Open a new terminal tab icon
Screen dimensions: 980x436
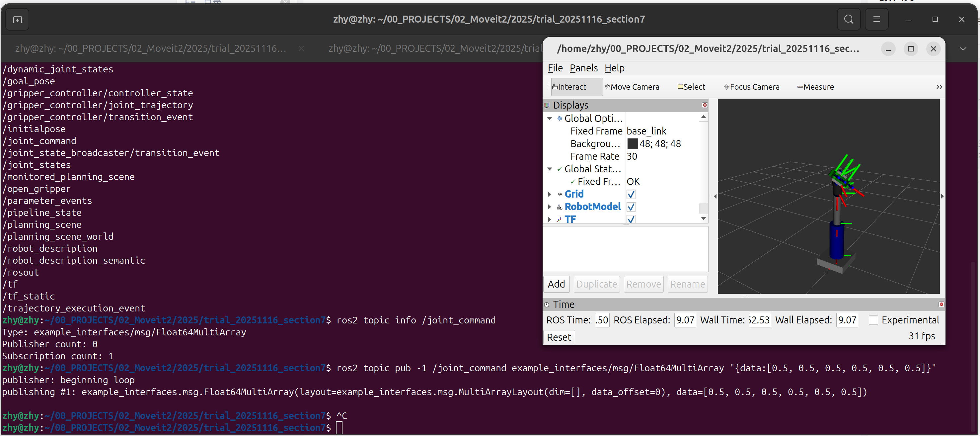18,19
